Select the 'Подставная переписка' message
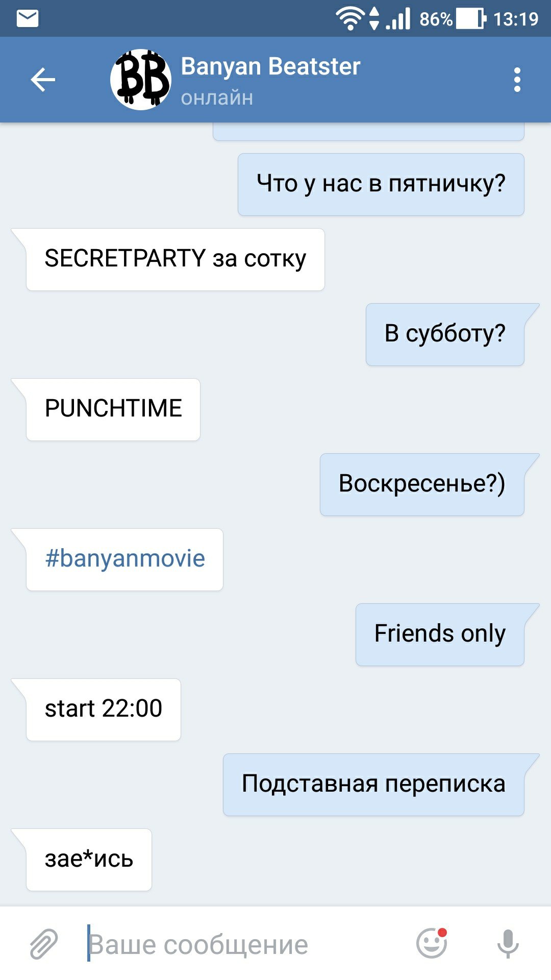 pyautogui.click(x=373, y=785)
